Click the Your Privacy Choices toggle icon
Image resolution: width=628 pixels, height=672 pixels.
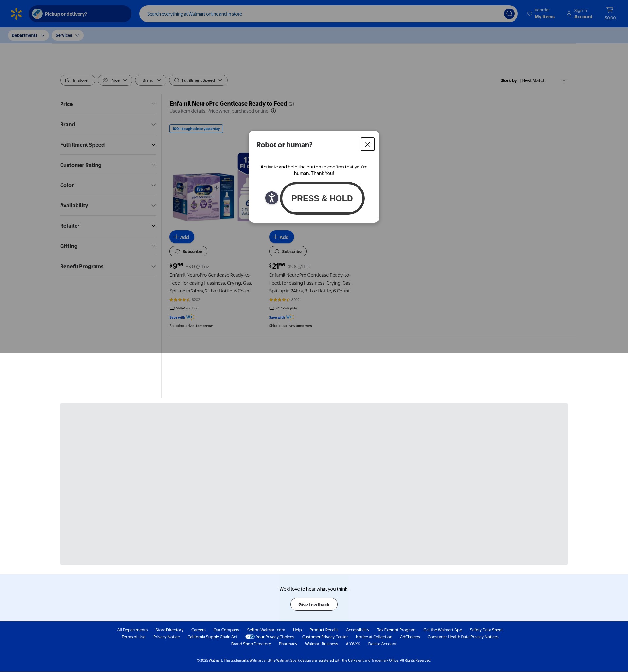pyautogui.click(x=250, y=637)
